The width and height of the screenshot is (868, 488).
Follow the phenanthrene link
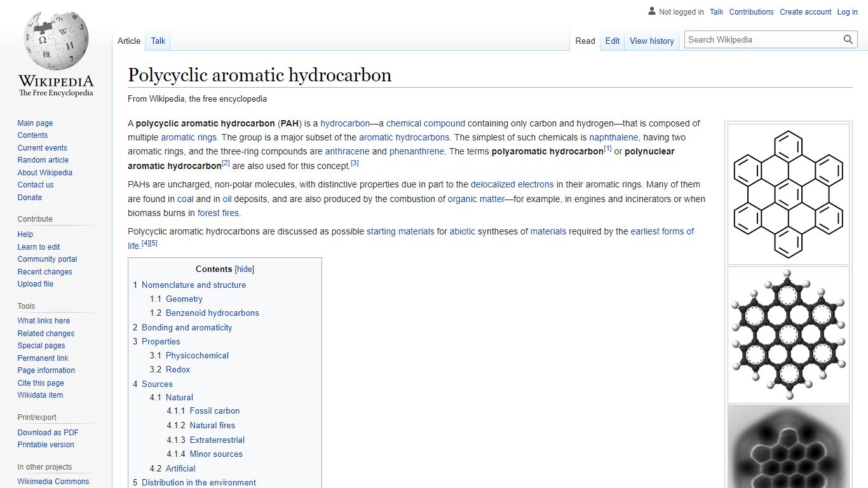(416, 151)
